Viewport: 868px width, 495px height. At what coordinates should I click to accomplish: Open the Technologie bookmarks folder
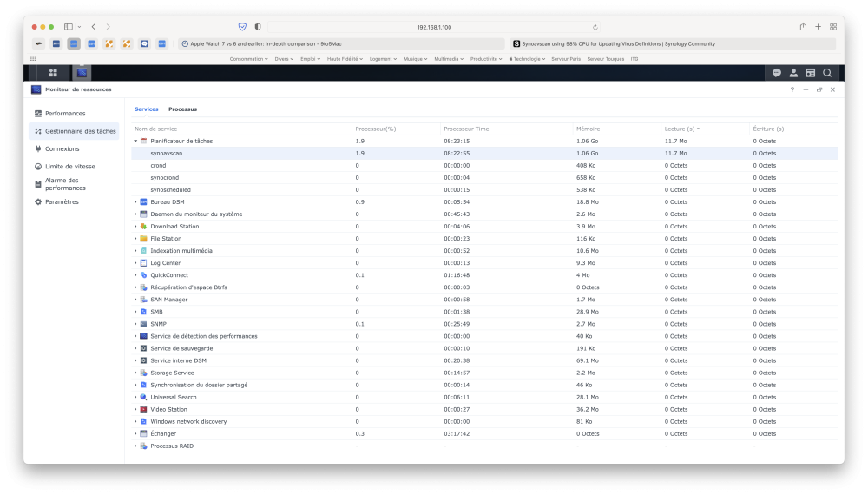pyautogui.click(x=527, y=59)
